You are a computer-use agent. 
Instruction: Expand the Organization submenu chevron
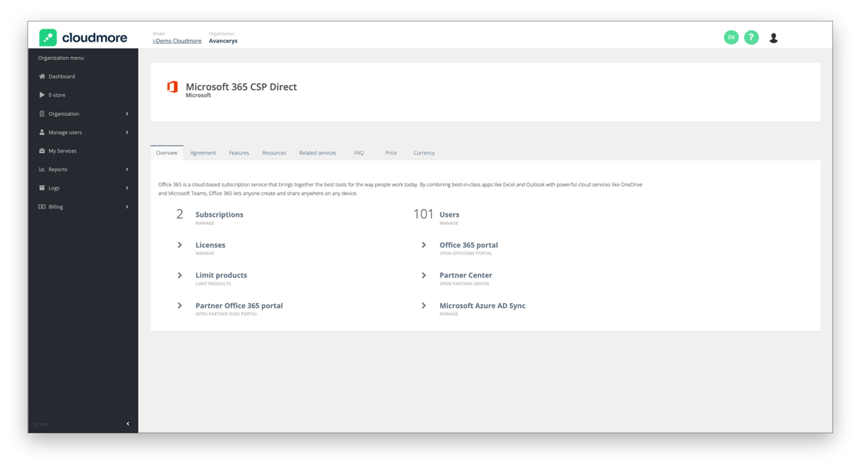coord(127,114)
